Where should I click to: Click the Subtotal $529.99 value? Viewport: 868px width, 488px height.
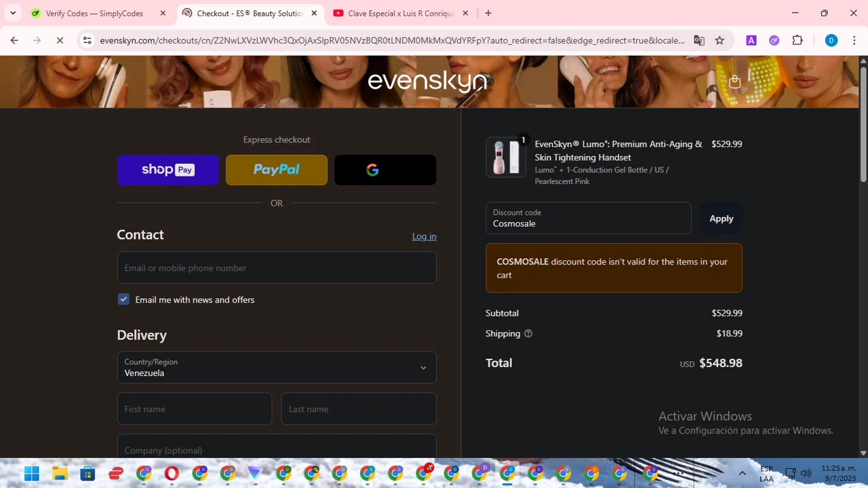coord(727,313)
